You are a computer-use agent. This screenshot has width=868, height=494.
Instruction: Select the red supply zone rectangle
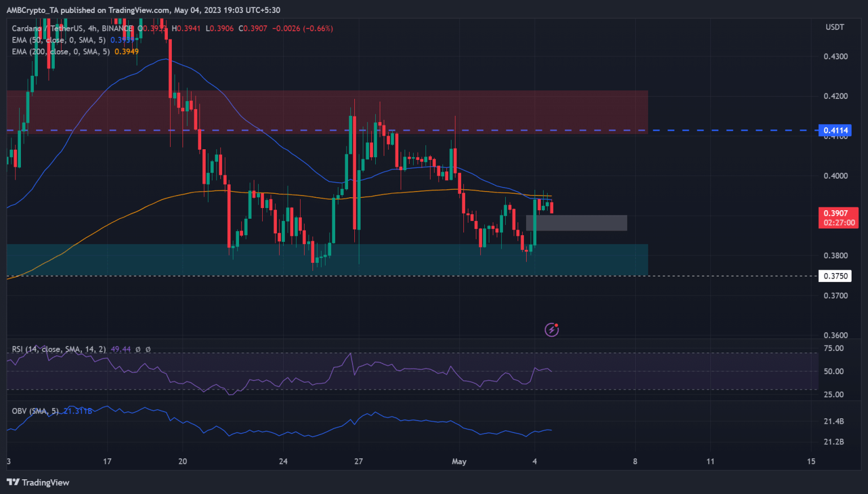[x=327, y=111]
